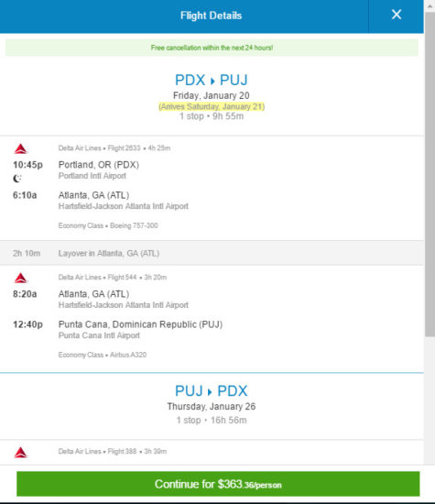Close the Flight Details dialog
Screen dimensions: 435x504
397,15
